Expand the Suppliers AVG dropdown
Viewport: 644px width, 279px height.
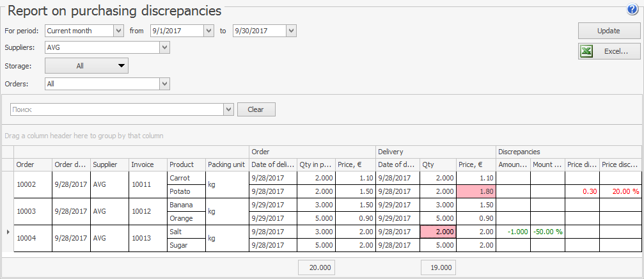point(164,47)
